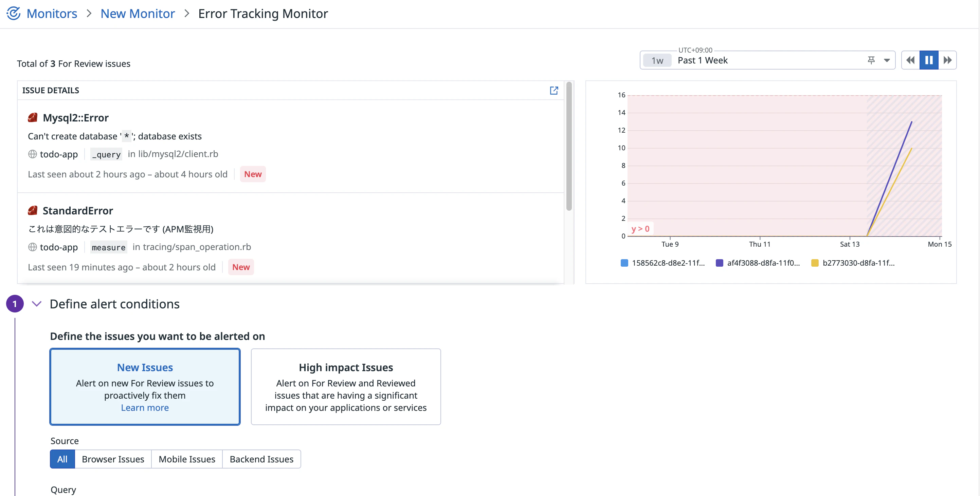Click the issue list vertical scrollbar
This screenshot has height=496, width=980.
click(x=569, y=146)
